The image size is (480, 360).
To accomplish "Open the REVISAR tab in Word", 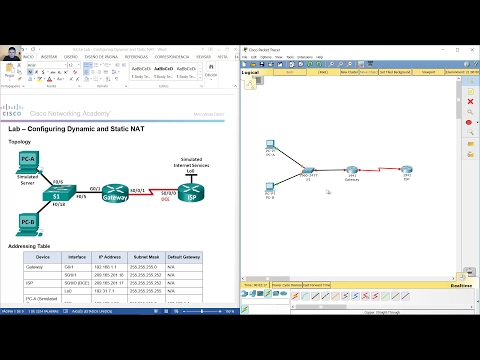I will (x=203, y=57).
